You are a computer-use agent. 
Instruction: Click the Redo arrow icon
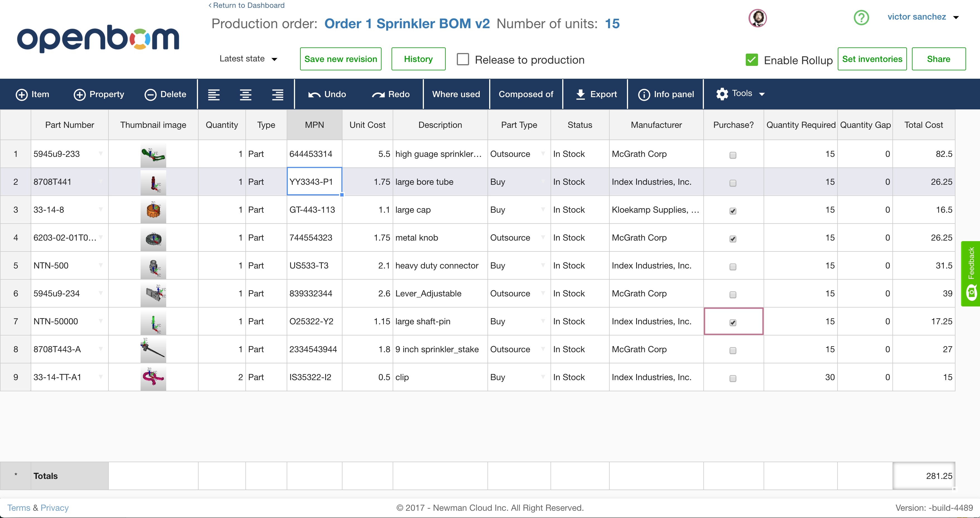click(378, 94)
